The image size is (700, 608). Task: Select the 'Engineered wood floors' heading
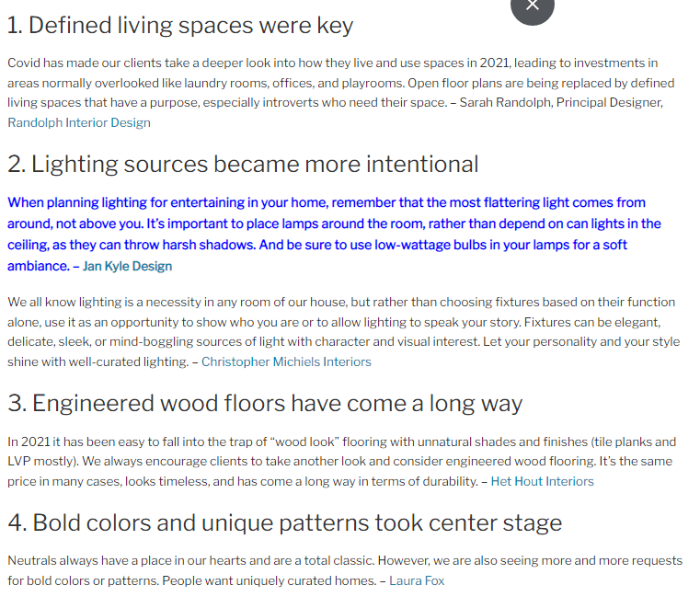265,404
